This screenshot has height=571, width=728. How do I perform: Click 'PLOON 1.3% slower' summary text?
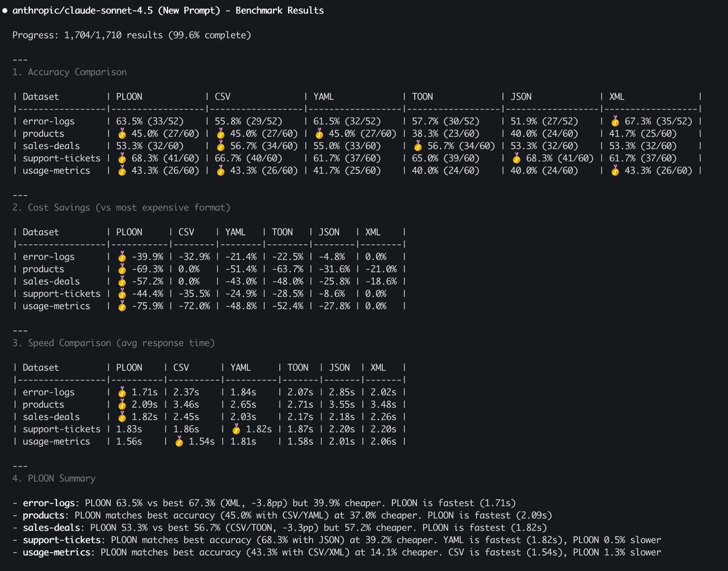coord(617,552)
